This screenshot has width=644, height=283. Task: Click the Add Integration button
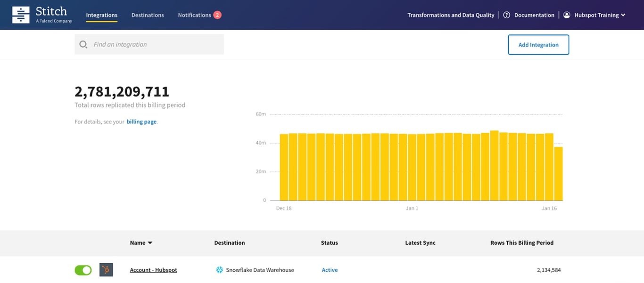coord(538,44)
